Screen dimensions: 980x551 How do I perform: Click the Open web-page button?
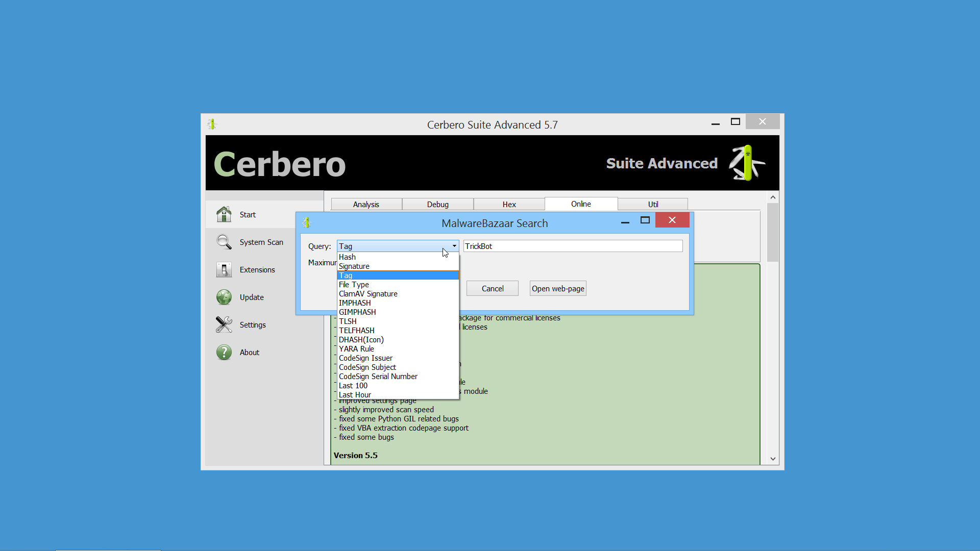[558, 288]
